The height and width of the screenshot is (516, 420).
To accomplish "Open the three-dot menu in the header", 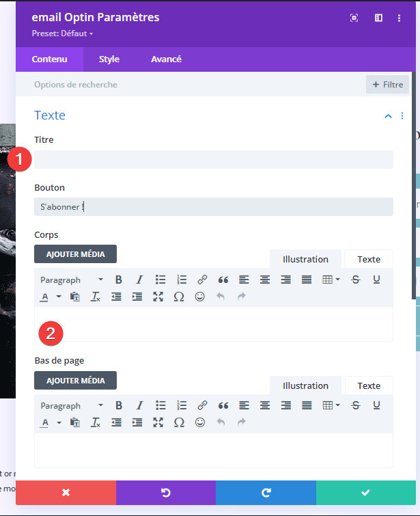I will click(x=399, y=18).
